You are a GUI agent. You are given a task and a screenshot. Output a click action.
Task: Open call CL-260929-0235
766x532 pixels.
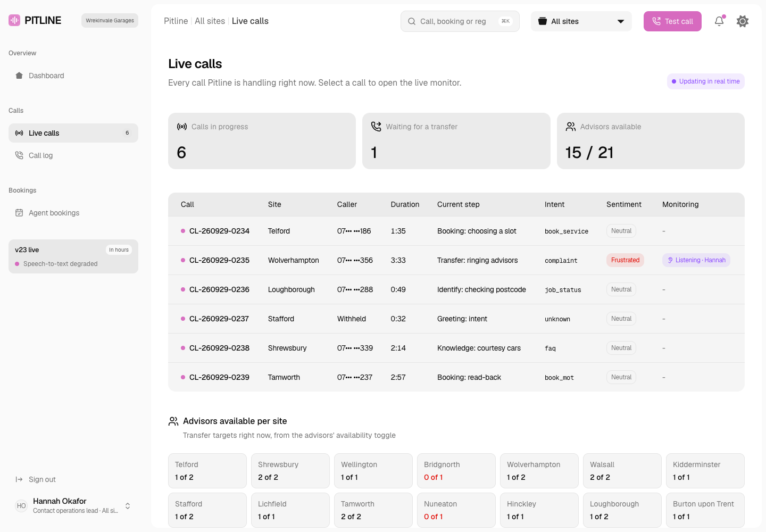pyautogui.click(x=456, y=260)
